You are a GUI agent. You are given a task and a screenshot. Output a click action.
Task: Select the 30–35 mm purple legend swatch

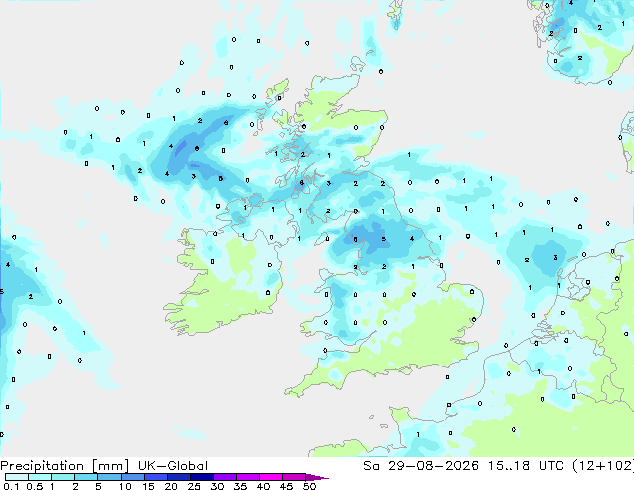pos(224,477)
